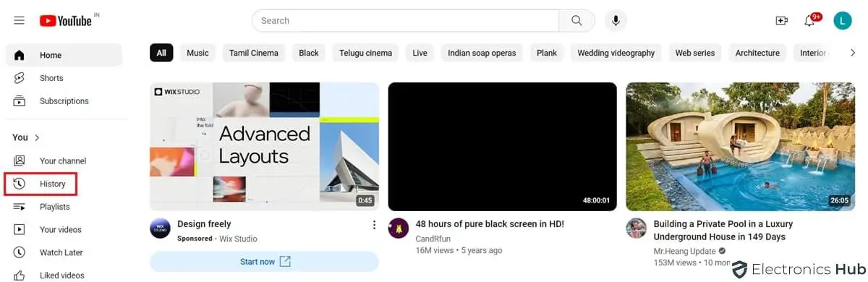Open Building a Private Pool video title
The height and width of the screenshot is (282, 868).
click(x=723, y=231)
